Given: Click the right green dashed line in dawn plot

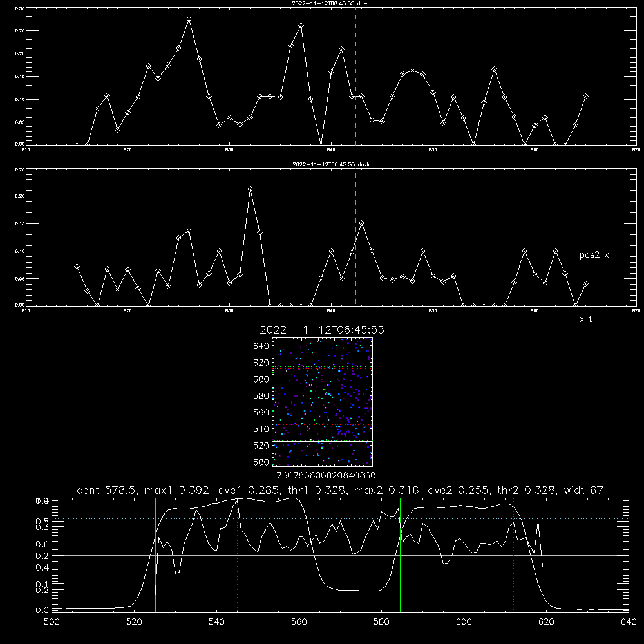Looking at the screenshot, I should pyautogui.click(x=355, y=77).
